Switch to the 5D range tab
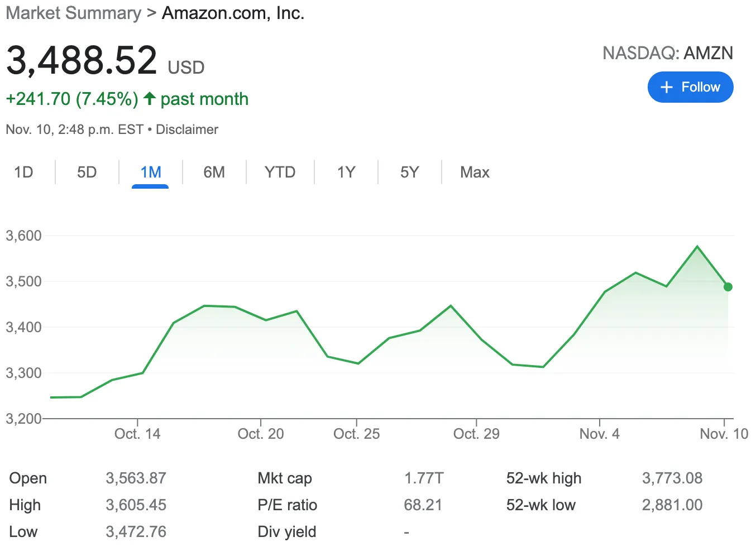 pyautogui.click(x=87, y=172)
